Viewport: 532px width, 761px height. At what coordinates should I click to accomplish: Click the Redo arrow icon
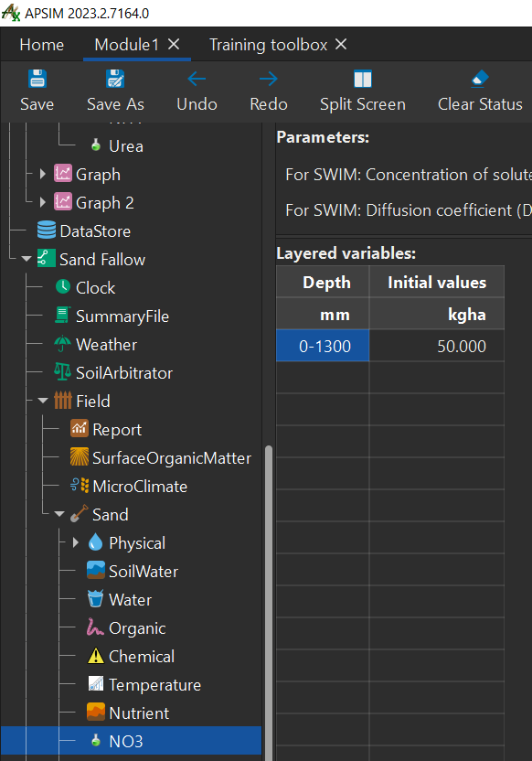(x=268, y=79)
